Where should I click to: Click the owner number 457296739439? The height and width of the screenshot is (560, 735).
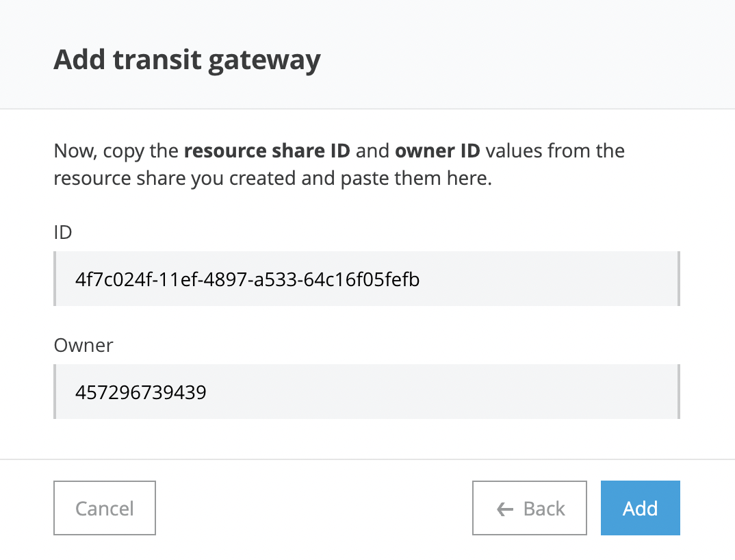[141, 392]
